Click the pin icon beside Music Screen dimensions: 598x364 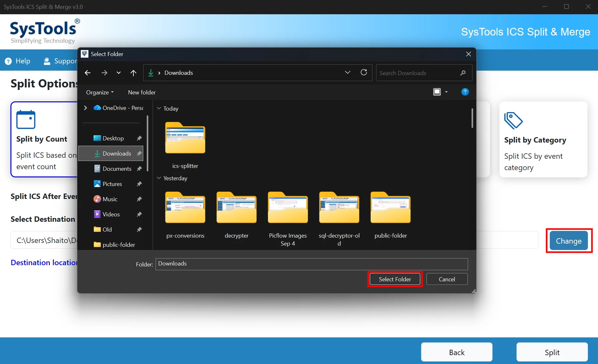click(139, 199)
